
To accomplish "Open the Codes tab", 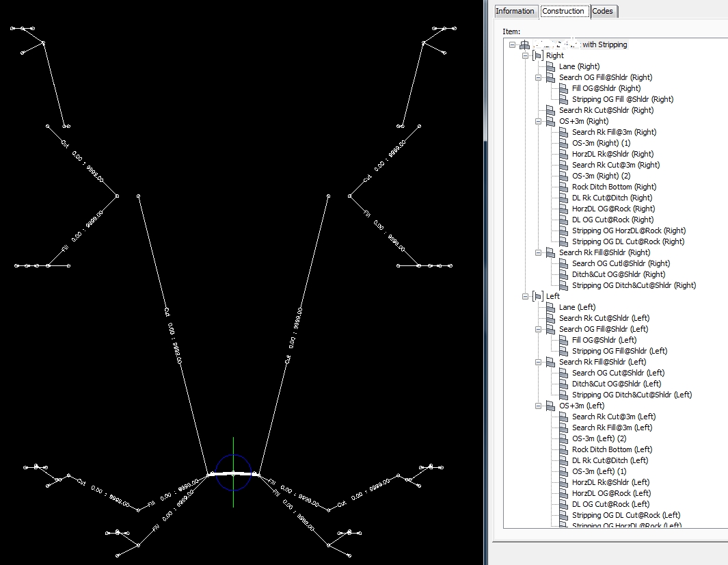I will tap(604, 11).
